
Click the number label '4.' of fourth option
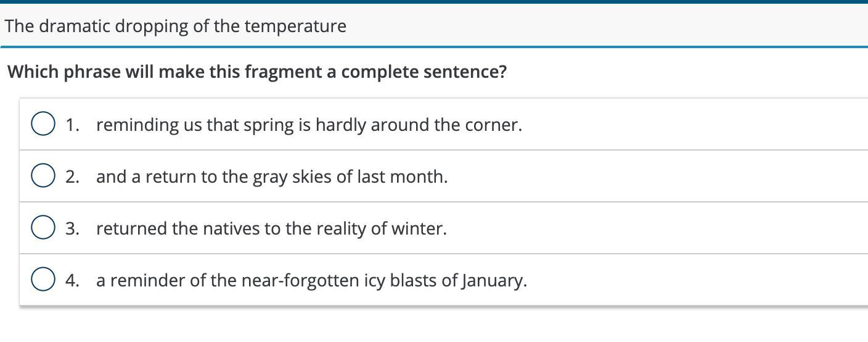73,280
